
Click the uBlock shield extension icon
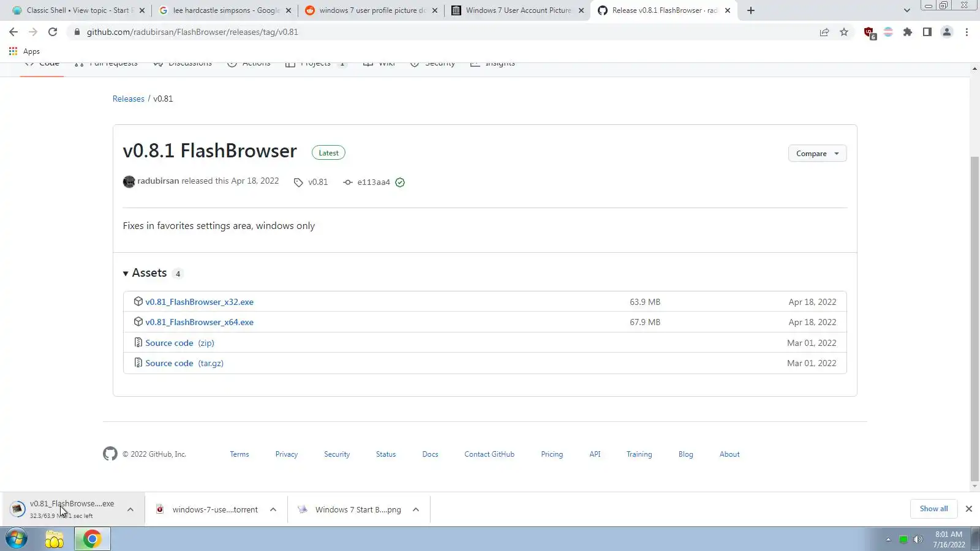(869, 32)
